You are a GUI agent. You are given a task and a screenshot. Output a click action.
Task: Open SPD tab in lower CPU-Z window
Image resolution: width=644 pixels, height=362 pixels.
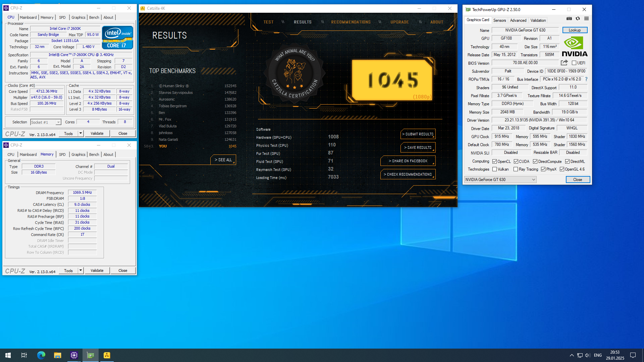tap(62, 155)
